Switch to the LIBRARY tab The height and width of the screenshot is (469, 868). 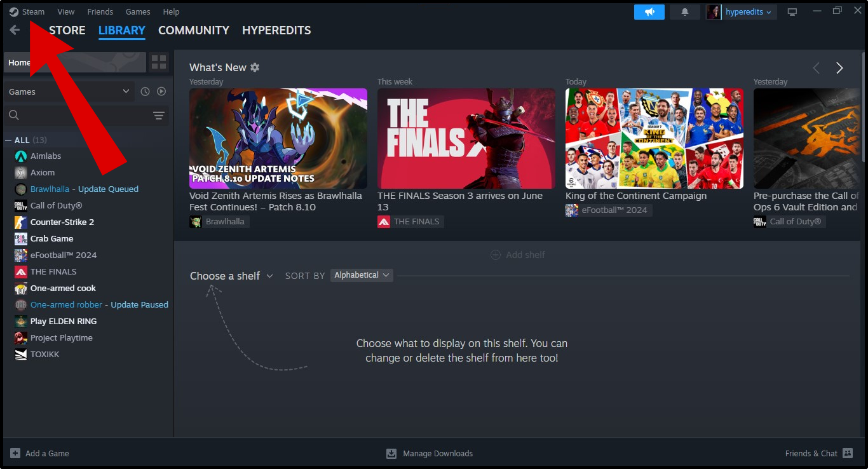pos(122,30)
